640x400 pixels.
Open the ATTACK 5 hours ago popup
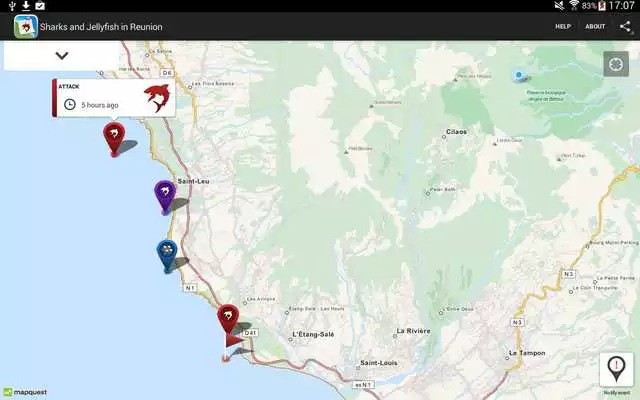click(114, 98)
